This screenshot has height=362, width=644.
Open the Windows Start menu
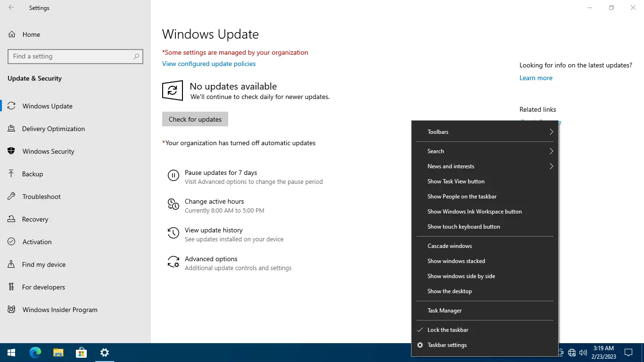pos(11,353)
